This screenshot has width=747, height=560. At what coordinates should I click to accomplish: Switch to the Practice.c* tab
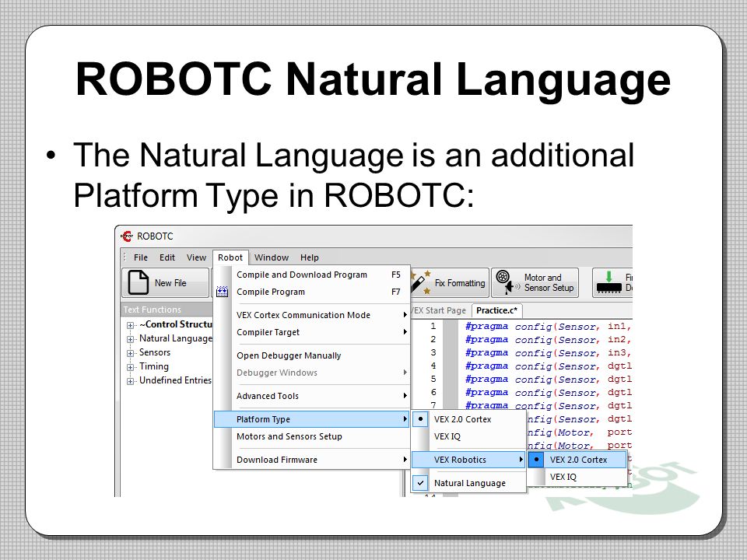click(x=497, y=310)
